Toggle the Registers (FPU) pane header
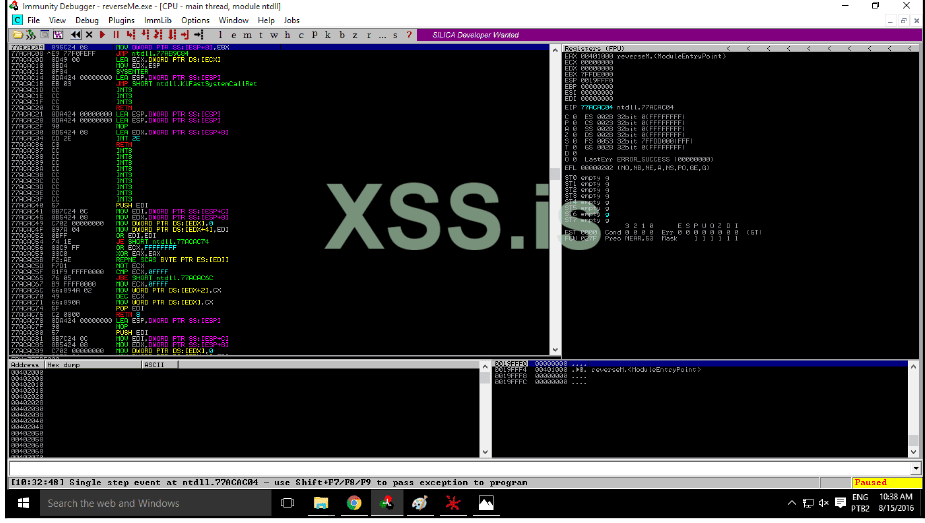Screen dimensions: 925x523 click(x=600, y=48)
